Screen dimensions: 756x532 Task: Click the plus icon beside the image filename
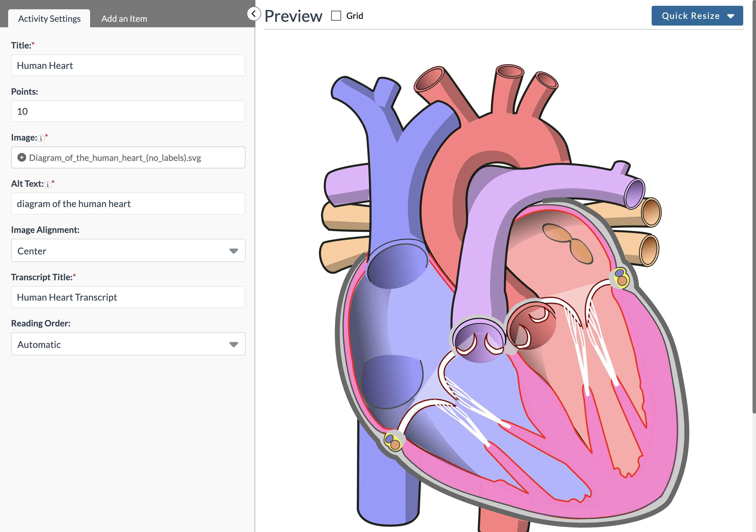22,158
